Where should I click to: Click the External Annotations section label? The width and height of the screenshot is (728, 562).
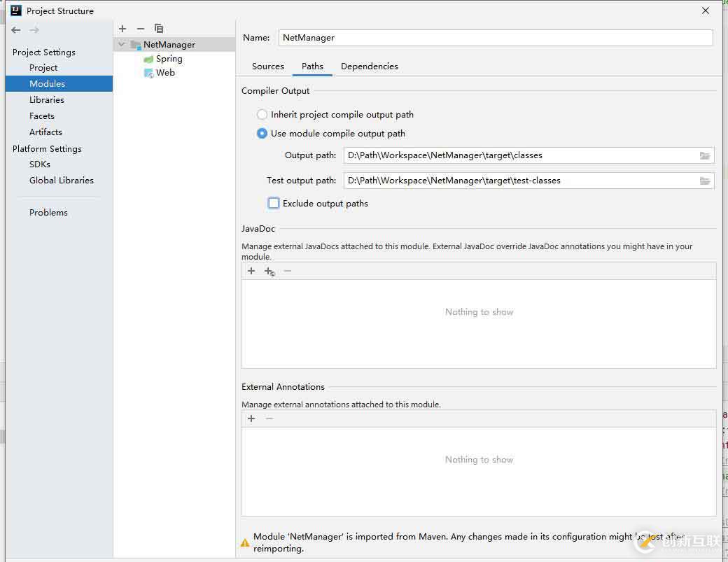(283, 387)
